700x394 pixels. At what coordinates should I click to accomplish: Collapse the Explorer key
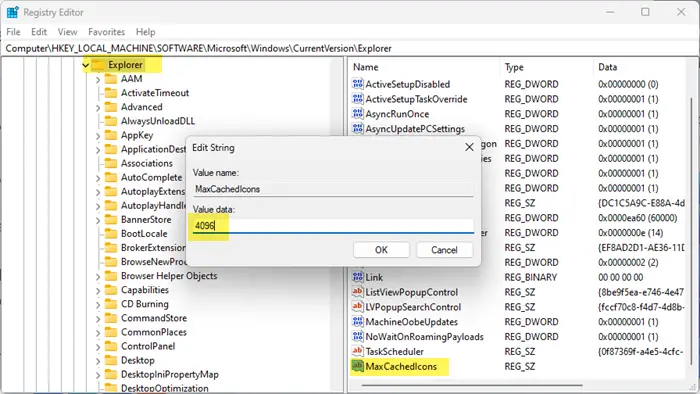(86, 65)
